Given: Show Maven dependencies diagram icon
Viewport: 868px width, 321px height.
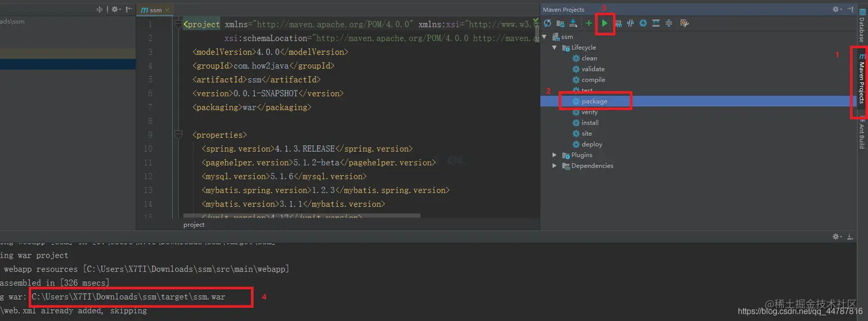Looking at the screenshot, I should tap(656, 24).
